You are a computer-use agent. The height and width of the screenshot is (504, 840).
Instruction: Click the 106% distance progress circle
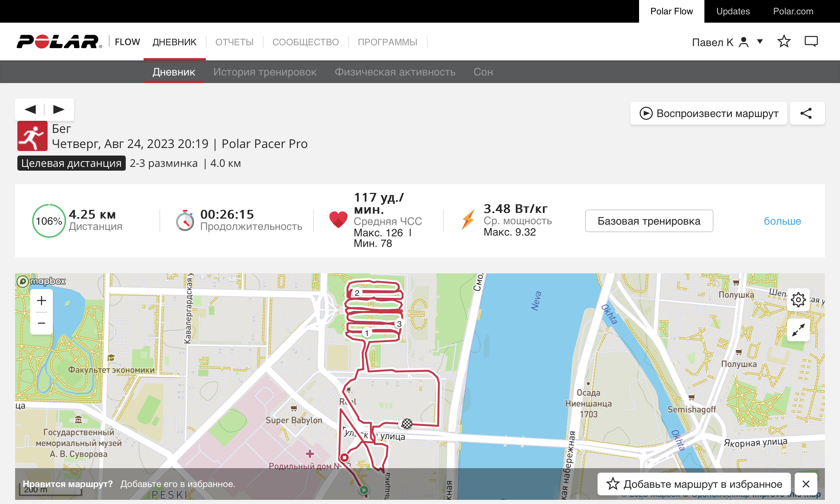click(x=49, y=221)
